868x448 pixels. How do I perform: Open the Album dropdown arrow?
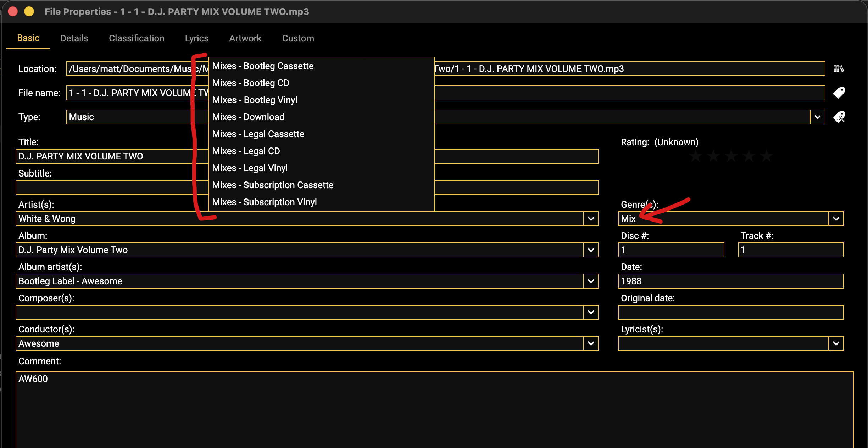591,250
